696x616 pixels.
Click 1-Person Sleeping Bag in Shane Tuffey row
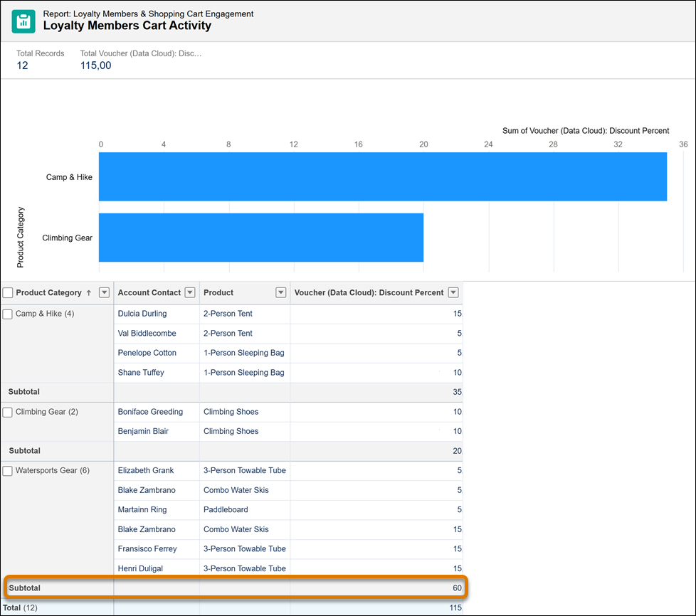point(243,373)
